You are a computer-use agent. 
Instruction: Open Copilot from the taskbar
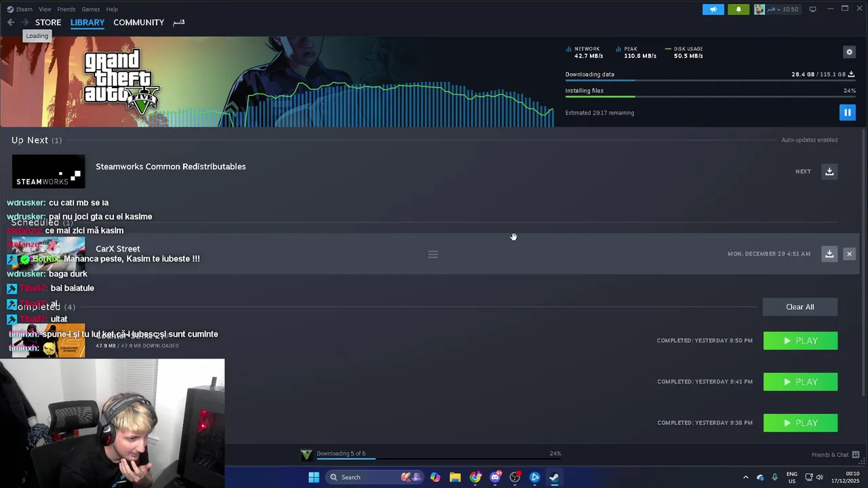coord(435,477)
